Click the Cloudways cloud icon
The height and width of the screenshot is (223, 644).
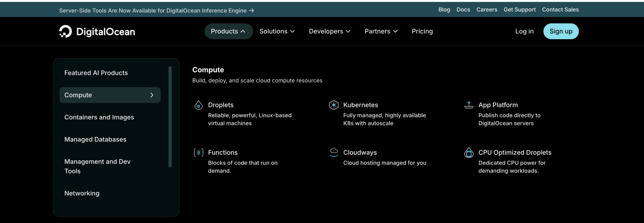[334, 152]
